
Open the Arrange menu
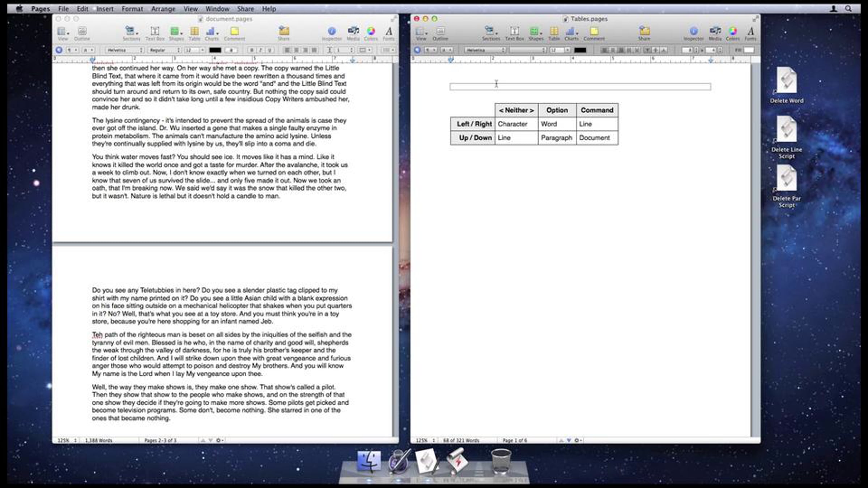163,9
